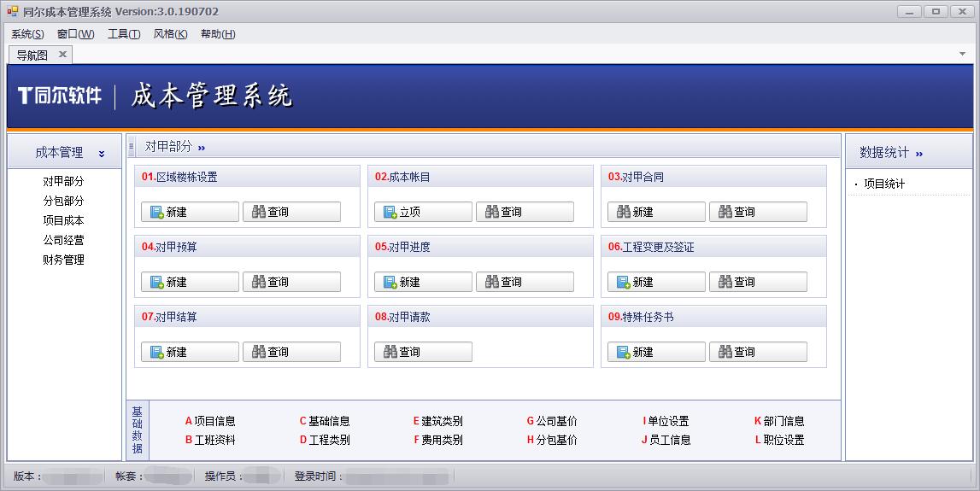Open the tab list dropdown arrow

[963, 55]
